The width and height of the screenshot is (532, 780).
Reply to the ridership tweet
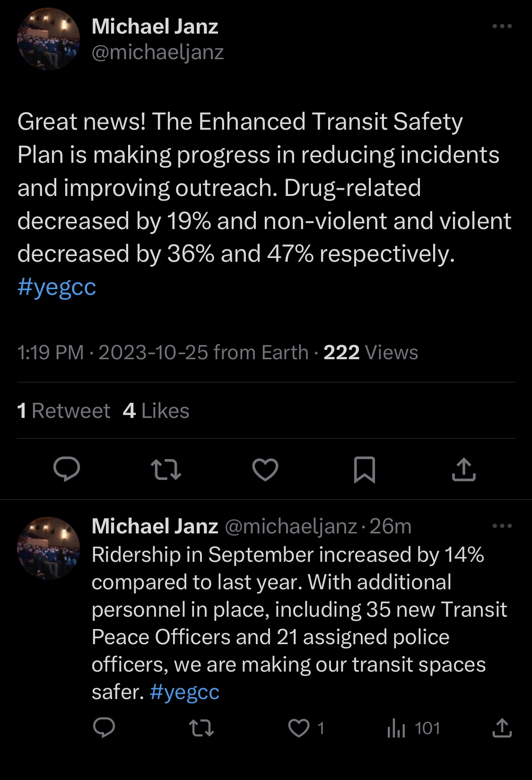coord(104,728)
